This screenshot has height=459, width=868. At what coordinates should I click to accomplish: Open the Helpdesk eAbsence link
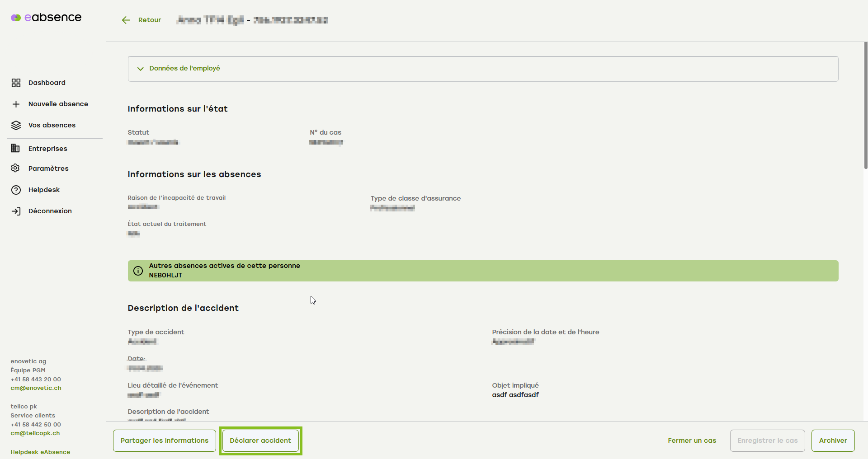(x=40, y=452)
